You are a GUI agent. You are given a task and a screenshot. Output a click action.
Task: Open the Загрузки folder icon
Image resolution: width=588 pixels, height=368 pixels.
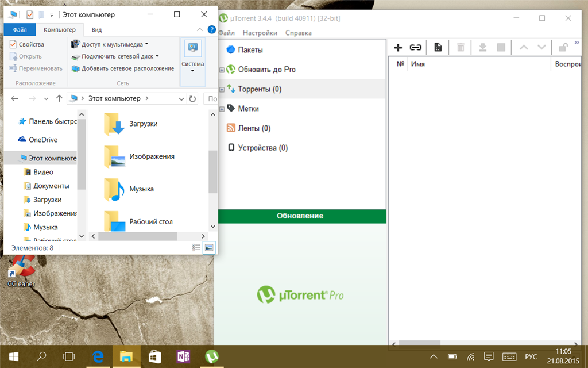tap(114, 124)
